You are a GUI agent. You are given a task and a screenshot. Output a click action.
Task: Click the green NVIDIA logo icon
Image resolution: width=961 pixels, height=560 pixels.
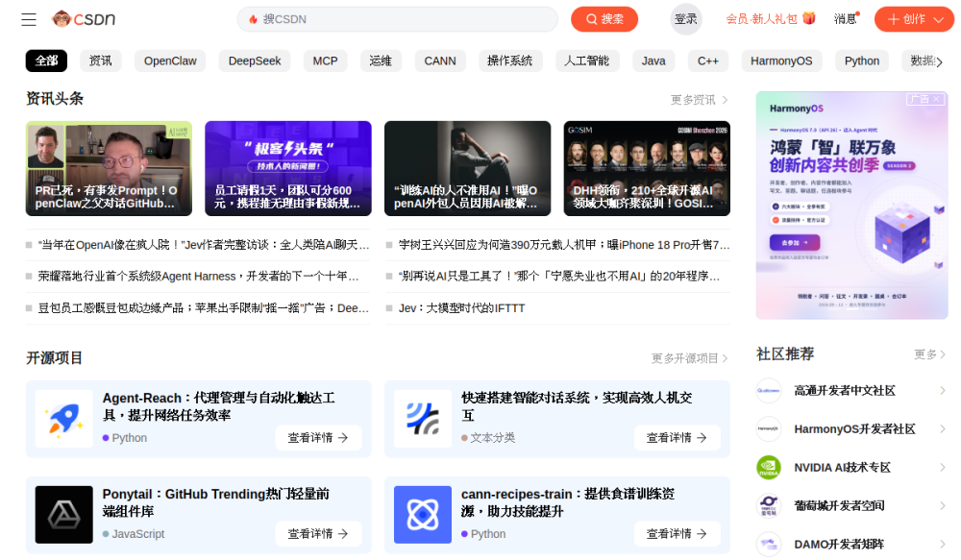click(x=769, y=468)
